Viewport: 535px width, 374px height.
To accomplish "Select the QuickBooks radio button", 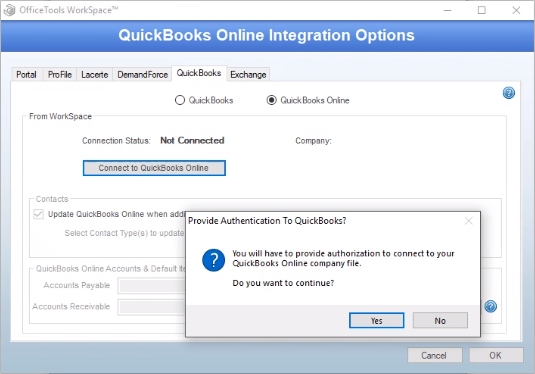I will point(180,100).
